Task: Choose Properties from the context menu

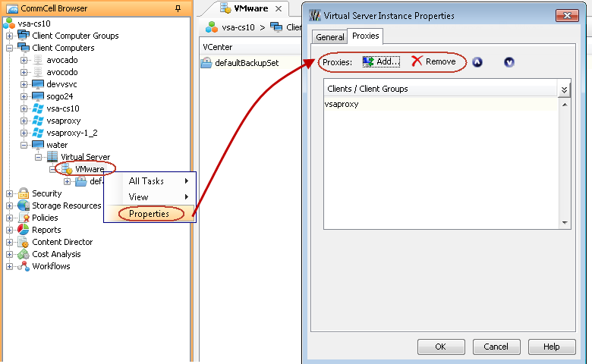Action: click(149, 214)
